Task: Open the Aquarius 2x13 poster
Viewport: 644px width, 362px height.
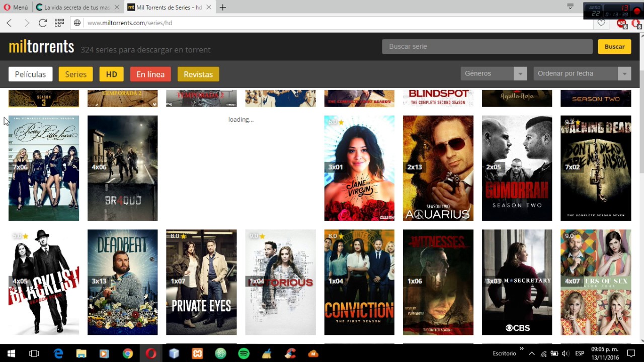Action: [438, 168]
